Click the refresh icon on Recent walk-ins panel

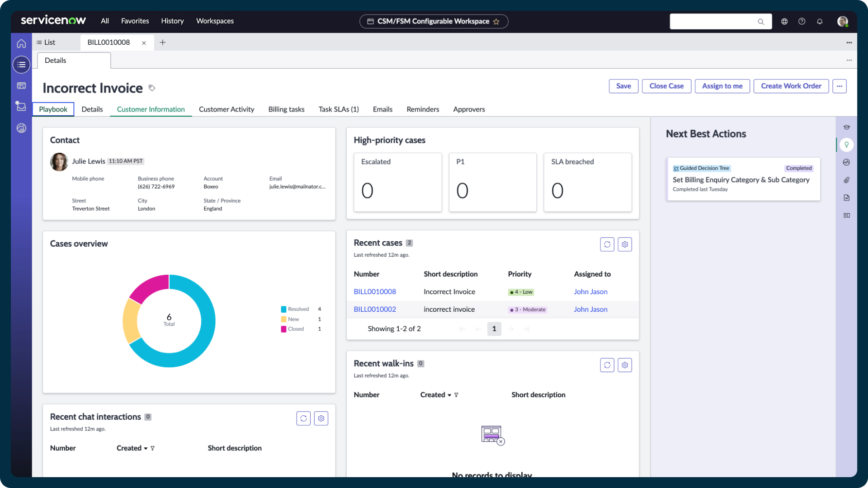tap(608, 364)
